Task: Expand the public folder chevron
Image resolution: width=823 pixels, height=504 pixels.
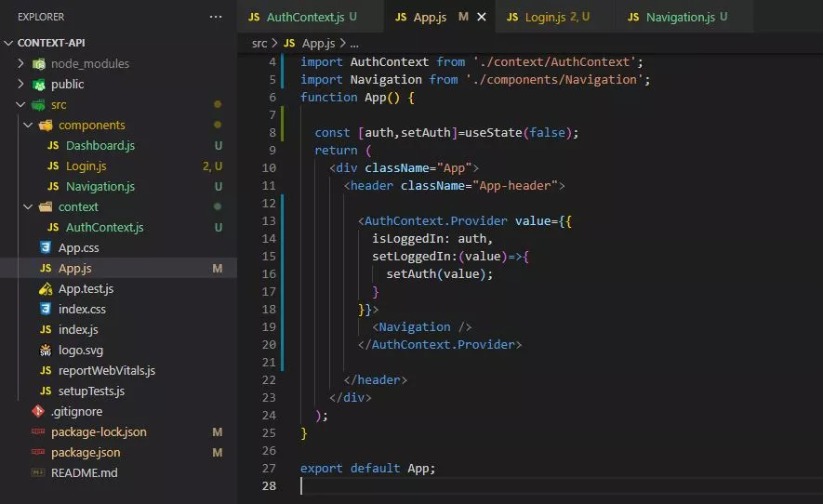Action: 20,84
